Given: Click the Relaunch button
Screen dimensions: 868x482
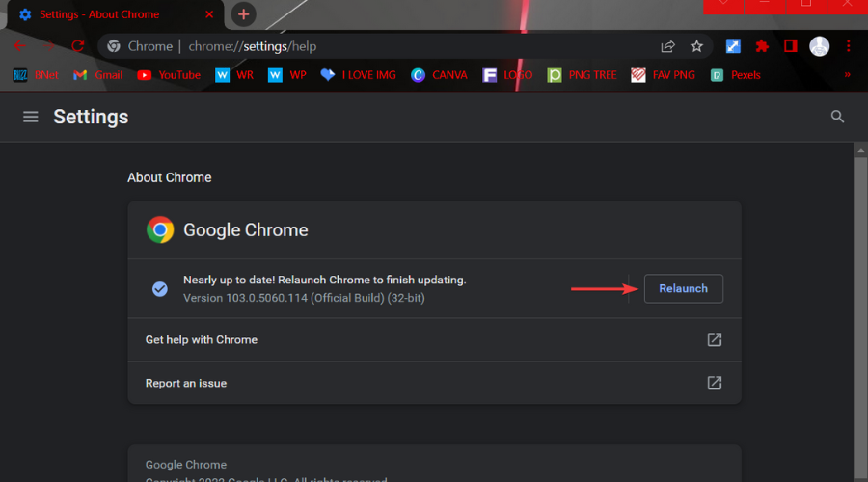Looking at the screenshot, I should click(683, 288).
